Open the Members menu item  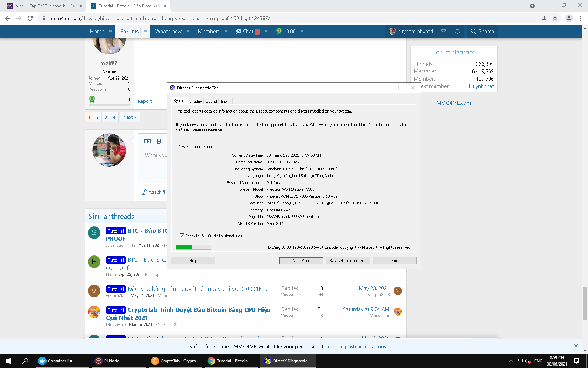point(209,31)
